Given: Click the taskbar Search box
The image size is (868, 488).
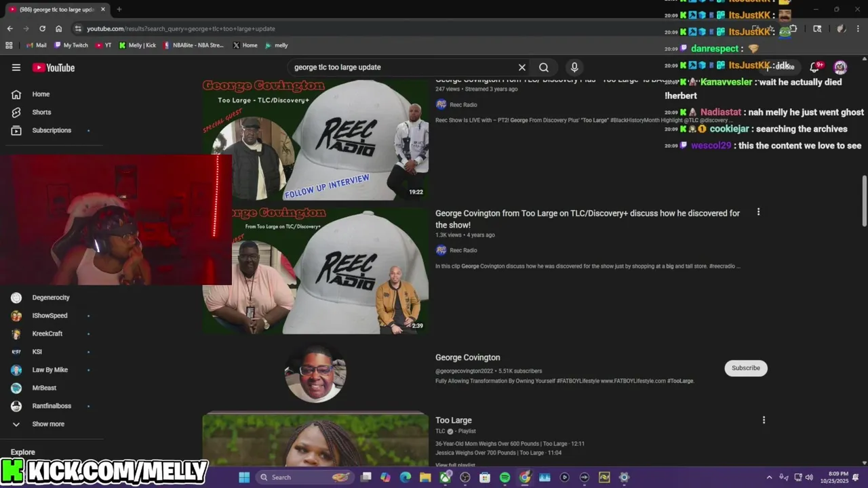Looking at the screenshot, I should [306, 477].
